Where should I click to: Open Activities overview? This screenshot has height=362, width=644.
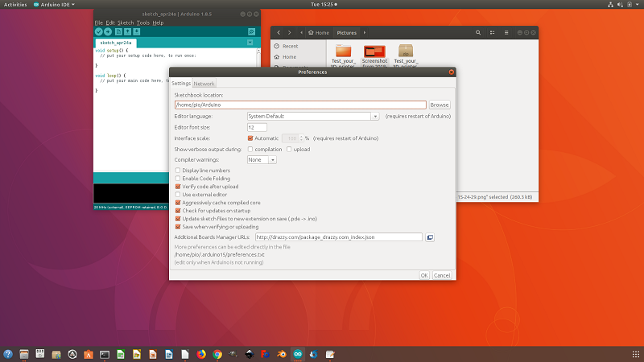coord(15,5)
